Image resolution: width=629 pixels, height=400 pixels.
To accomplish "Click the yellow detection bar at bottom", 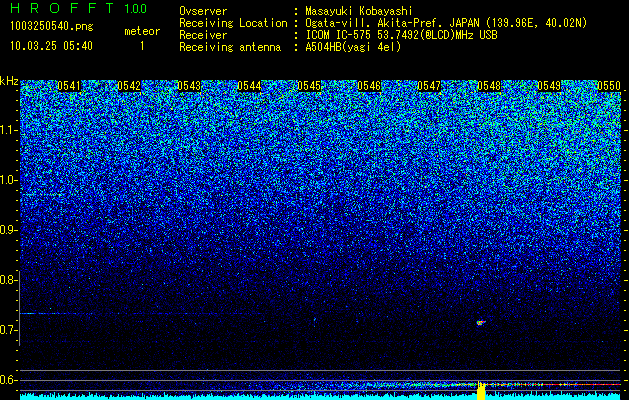I will (x=481, y=391).
